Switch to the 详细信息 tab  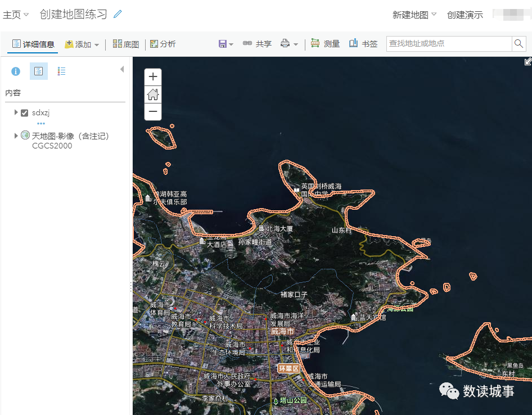tap(33, 44)
